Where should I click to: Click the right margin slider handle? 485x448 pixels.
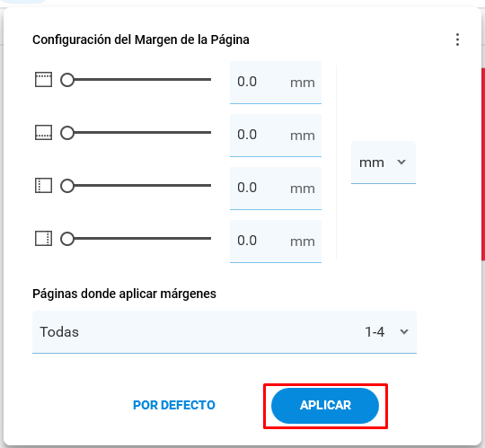coord(67,239)
